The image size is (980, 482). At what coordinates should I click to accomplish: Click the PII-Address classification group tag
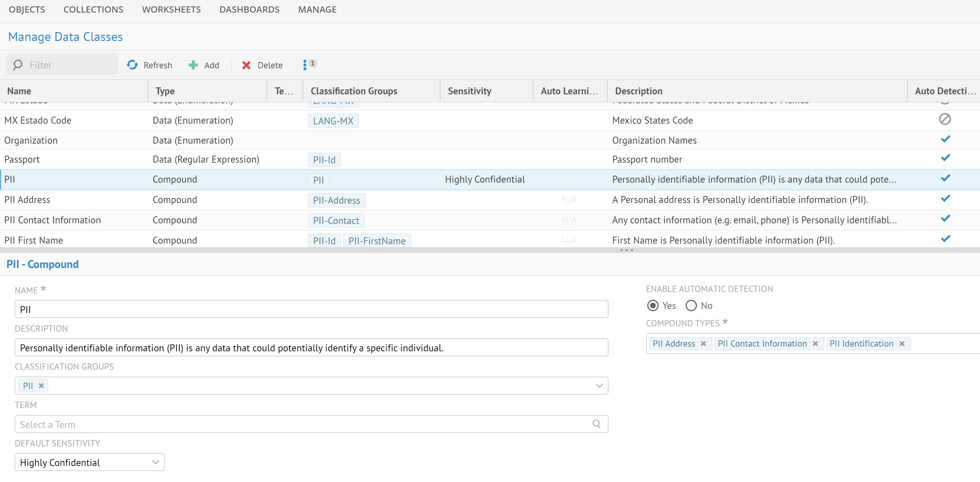tap(336, 200)
